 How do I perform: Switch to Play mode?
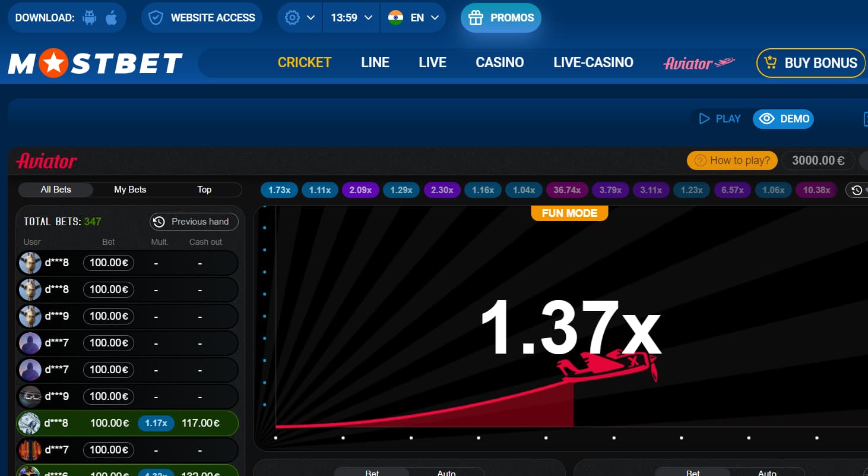pyautogui.click(x=720, y=119)
